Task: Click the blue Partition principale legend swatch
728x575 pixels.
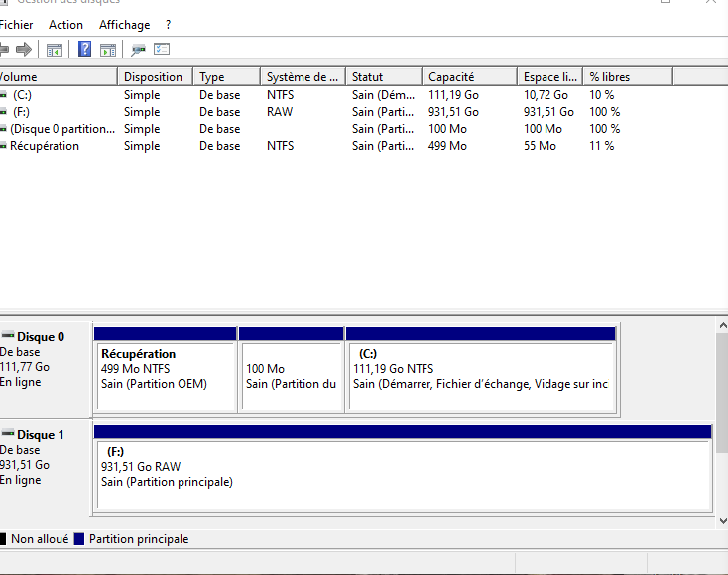Action: 81,539
